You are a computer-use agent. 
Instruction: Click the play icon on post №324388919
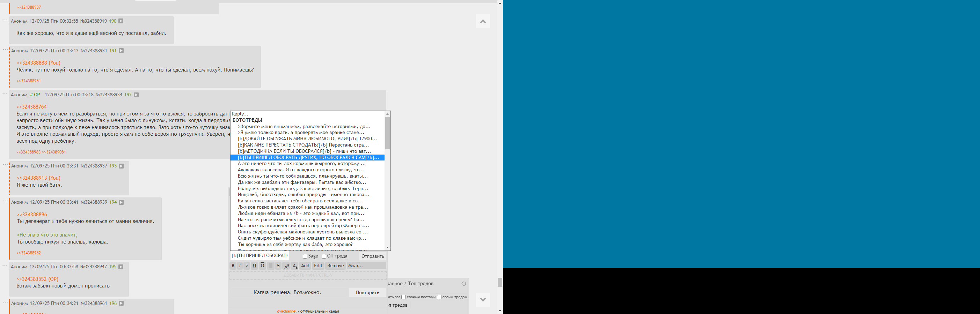121,21
